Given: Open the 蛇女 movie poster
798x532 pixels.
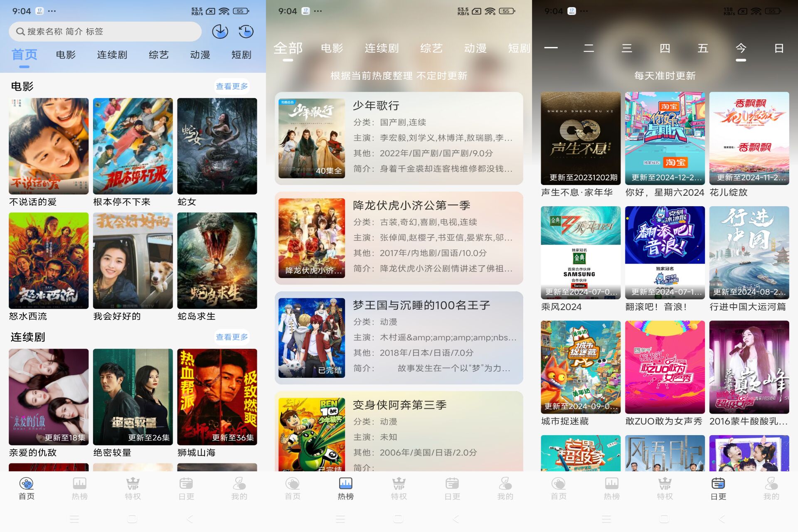Looking at the screenshot, I should pos(217,145).
